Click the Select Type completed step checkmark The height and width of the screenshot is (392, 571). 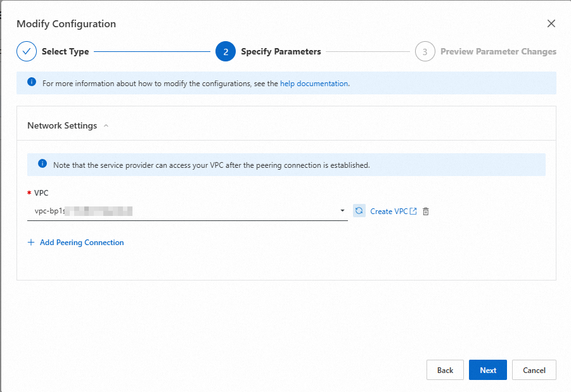coord(27,51)
